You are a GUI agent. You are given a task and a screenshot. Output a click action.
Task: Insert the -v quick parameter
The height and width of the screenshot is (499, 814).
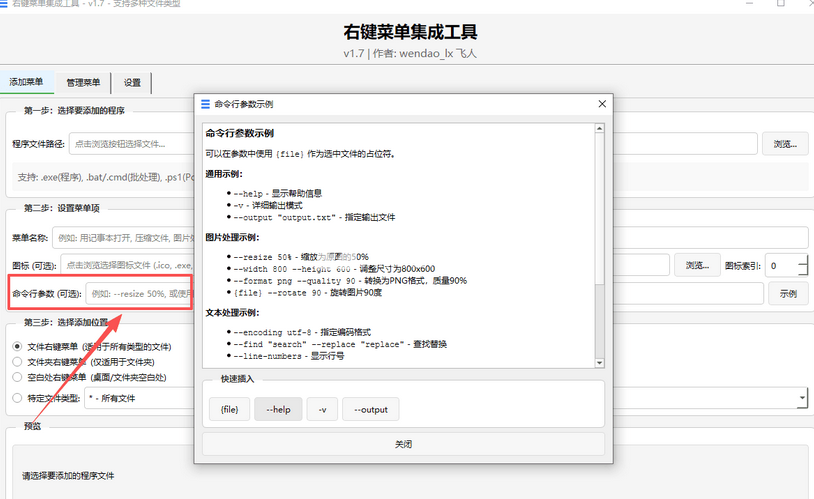pos(321,409)
